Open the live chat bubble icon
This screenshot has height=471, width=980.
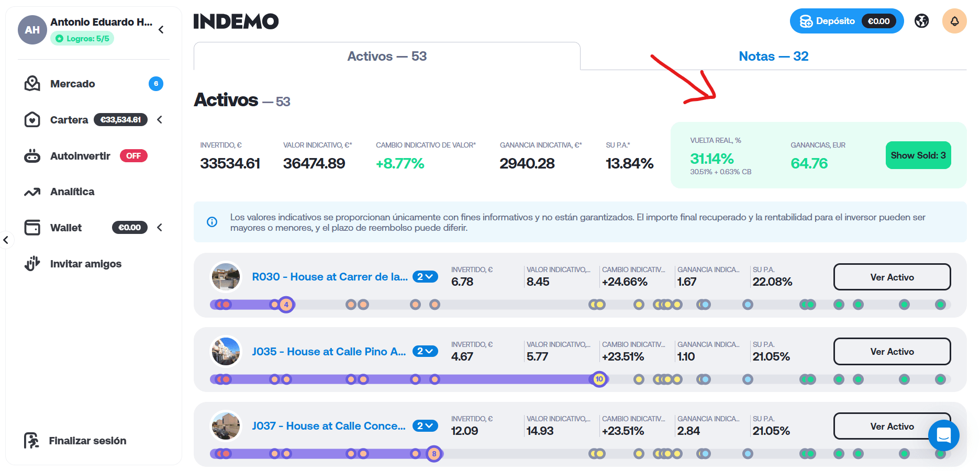944,435
